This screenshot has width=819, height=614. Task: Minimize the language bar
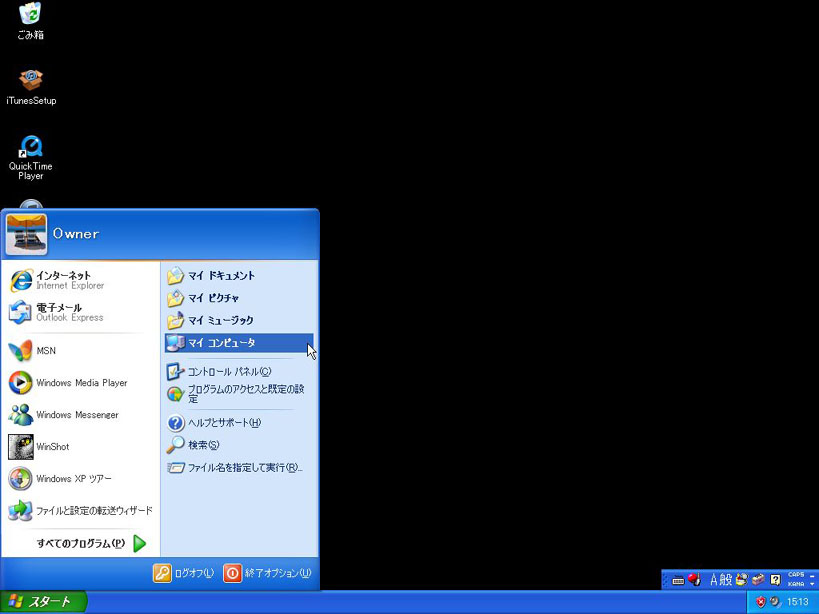[812, 575]
